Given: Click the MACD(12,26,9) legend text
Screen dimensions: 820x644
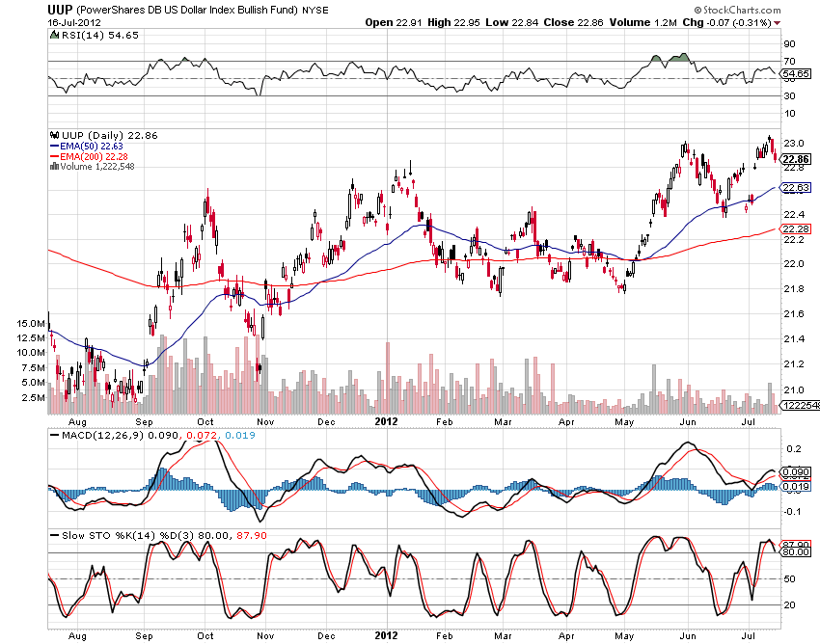Looking at the screenshot, I should [x=103, y=435].
